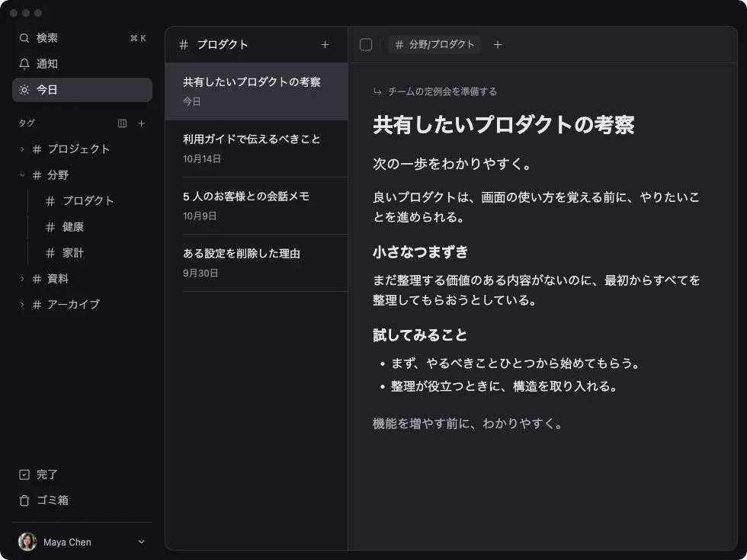Screen dimensions: 747x560
Task: Add a new note in the プロダクト list
Action: coord(325,45)
